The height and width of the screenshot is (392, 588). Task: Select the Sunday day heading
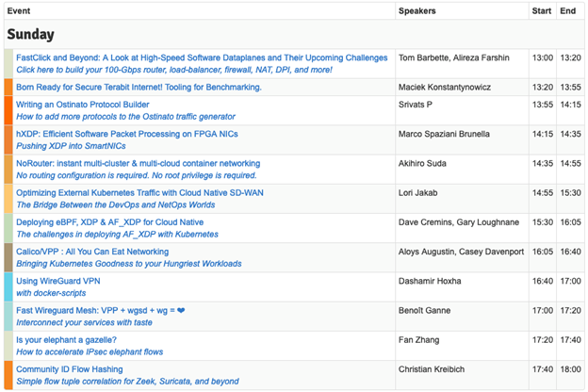tap(31, 34)
